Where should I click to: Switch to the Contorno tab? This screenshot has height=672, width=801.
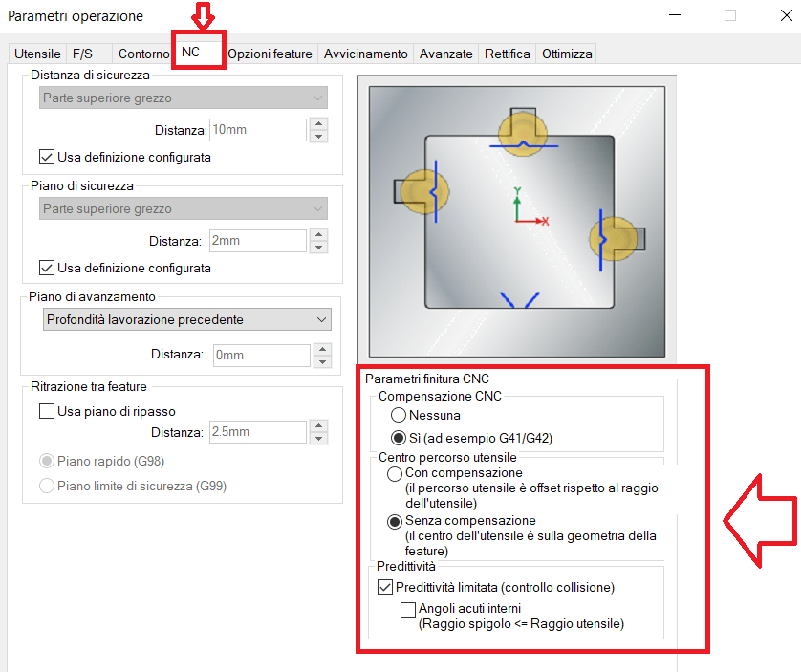[143, 54]
